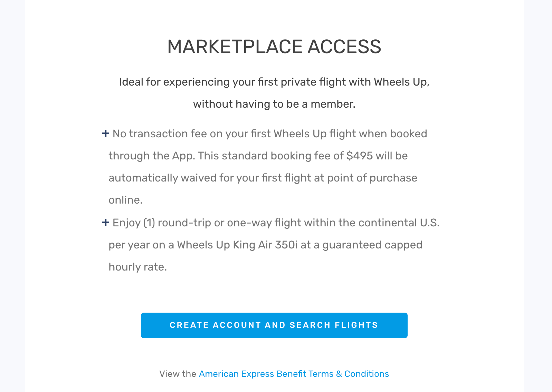
Task: Click the plus icon beside the transaction fee benefit
Action: pyautogui.click(x=105, y=133)
